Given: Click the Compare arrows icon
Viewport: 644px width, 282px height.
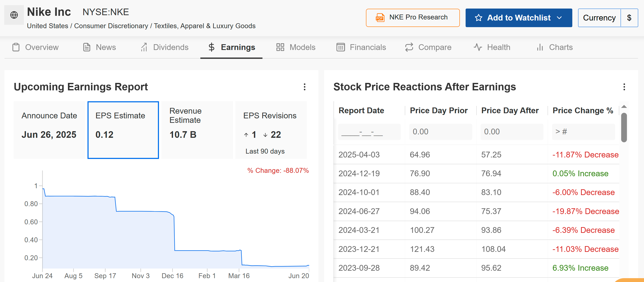Looking at the screenshot, I should click(409, 47).
